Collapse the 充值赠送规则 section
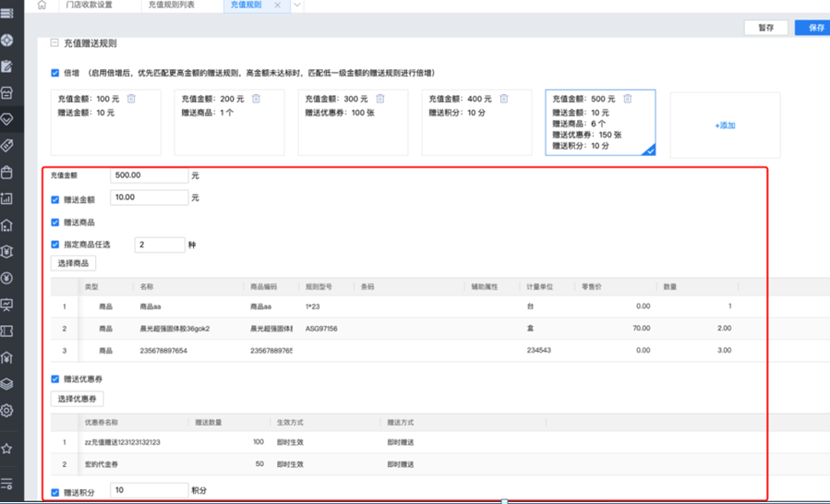 coord(54,43)
